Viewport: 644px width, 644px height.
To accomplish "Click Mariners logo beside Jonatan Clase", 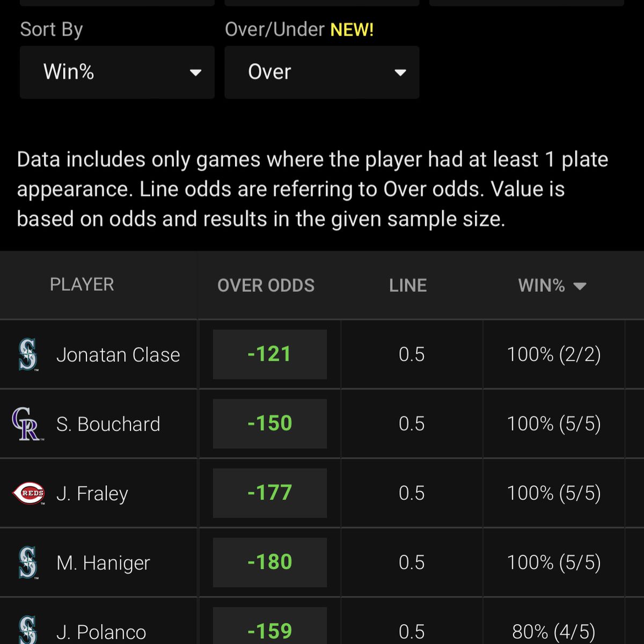I will (x=28, y=355).
